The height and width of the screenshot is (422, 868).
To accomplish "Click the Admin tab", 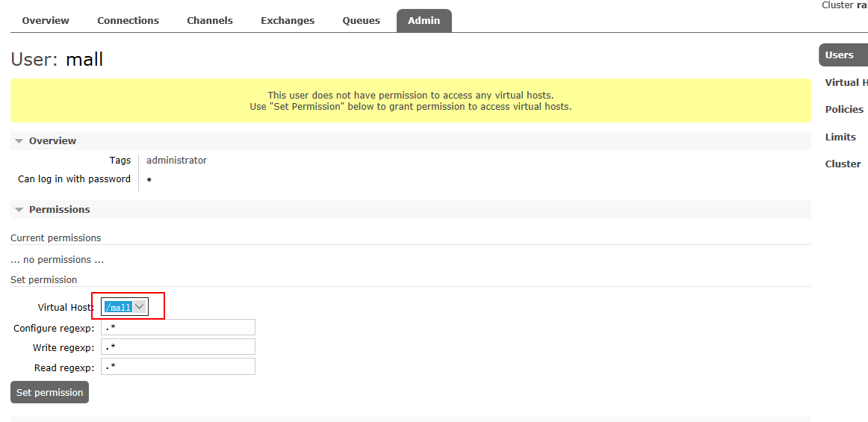I will pyautogui.click(x=424, y=21).
